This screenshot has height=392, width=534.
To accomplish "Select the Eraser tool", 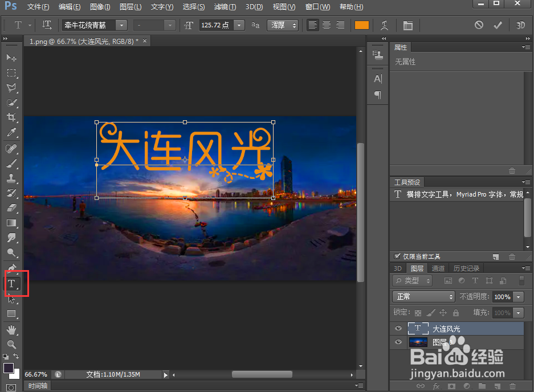I will (x=11, y=208).
